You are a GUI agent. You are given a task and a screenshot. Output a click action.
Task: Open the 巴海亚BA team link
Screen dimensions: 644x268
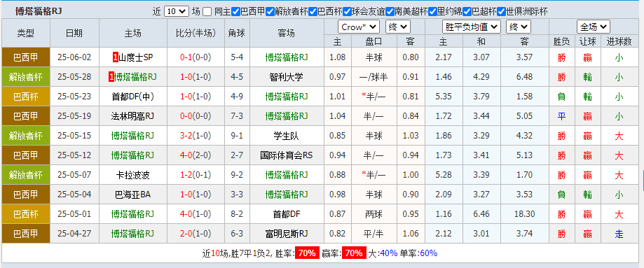(x=132, y=195)
